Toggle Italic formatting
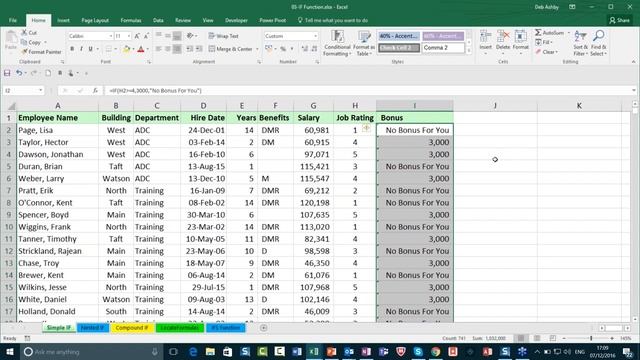The image size is (640, 360). click(x=81, y=49)
